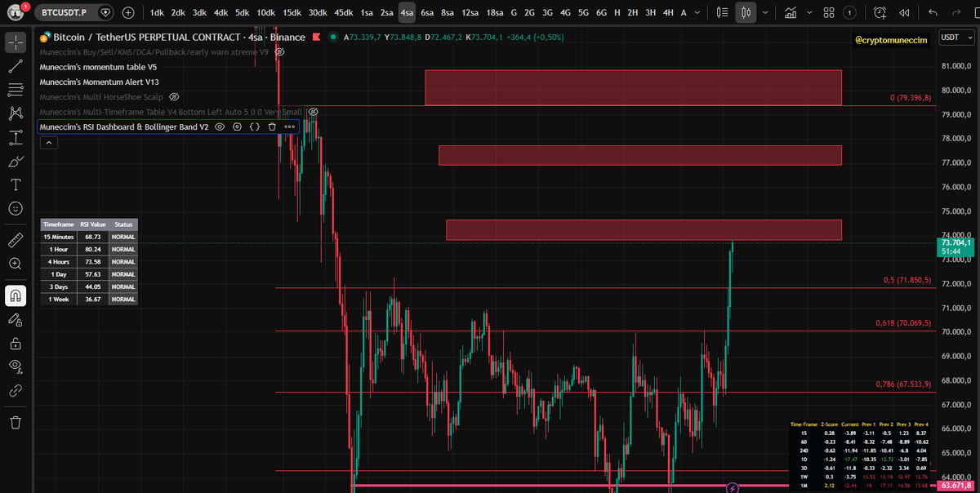This screenshot has height=493, width=980.
Task: Open the profile avatar menu
Action: (x=16, y=12)
